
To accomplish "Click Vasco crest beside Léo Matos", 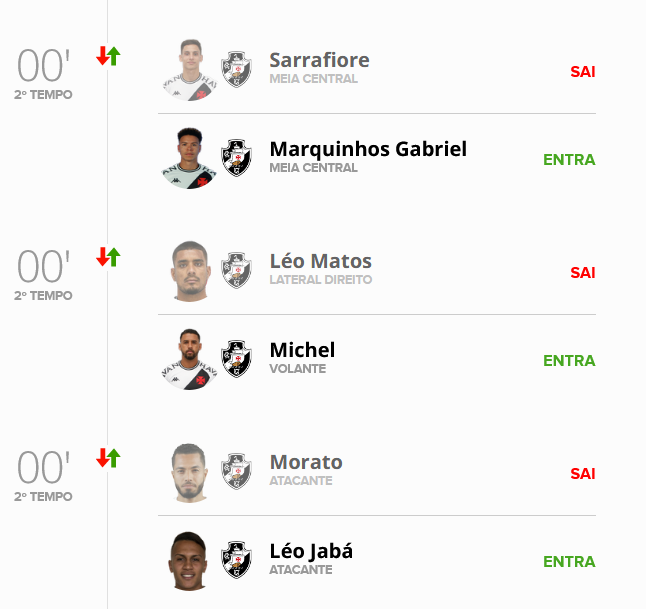I will click(236, 270).
